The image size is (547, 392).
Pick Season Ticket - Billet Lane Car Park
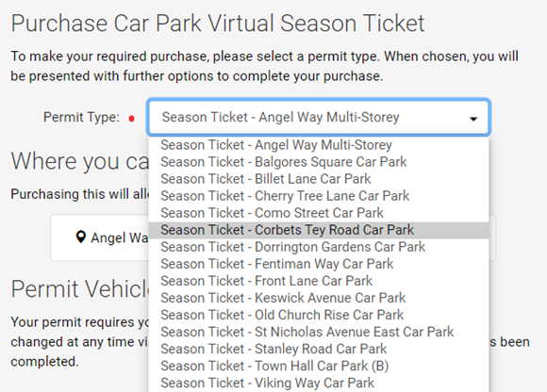(319, 179)
